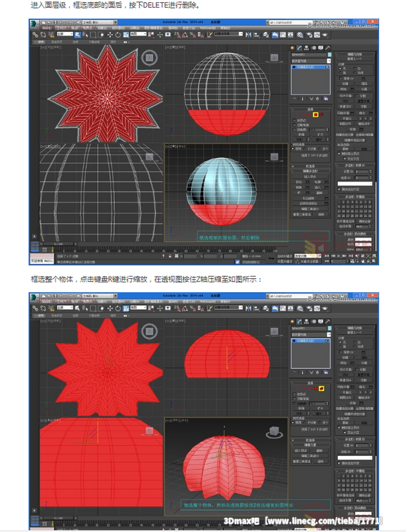Click Align tool icon in first screenshot toolbar
Viewport: 406px width, 532px height.
(257, 35)
